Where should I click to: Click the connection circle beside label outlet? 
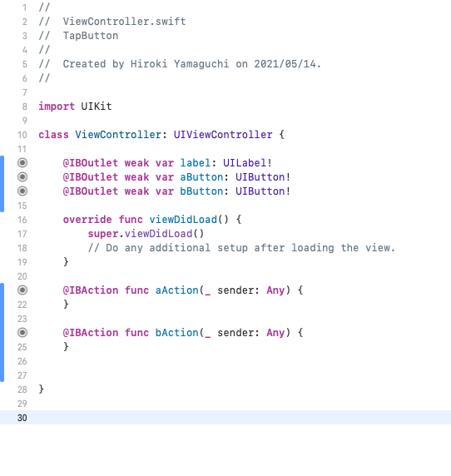22,163
